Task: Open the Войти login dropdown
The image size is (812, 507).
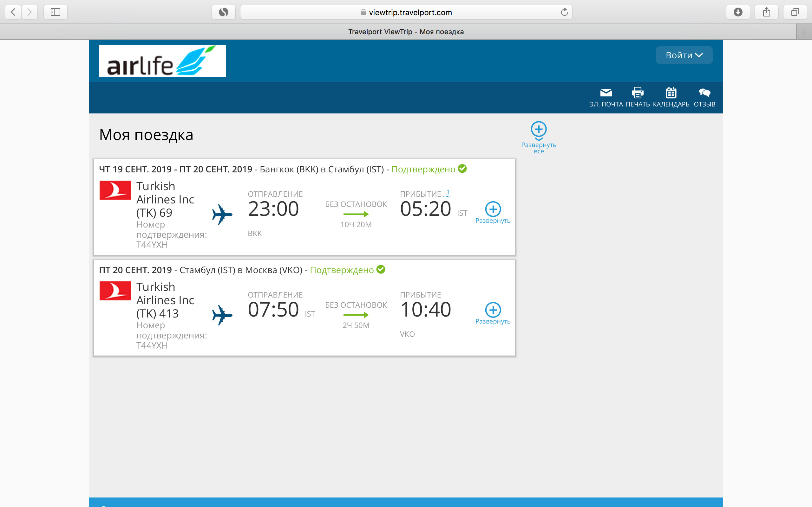Action: [x=684, y=55]
